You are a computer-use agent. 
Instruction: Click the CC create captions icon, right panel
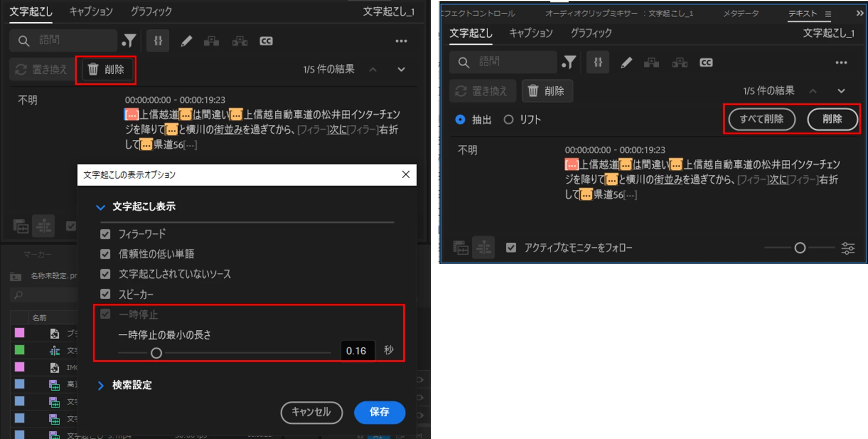[x=706, y=63]
